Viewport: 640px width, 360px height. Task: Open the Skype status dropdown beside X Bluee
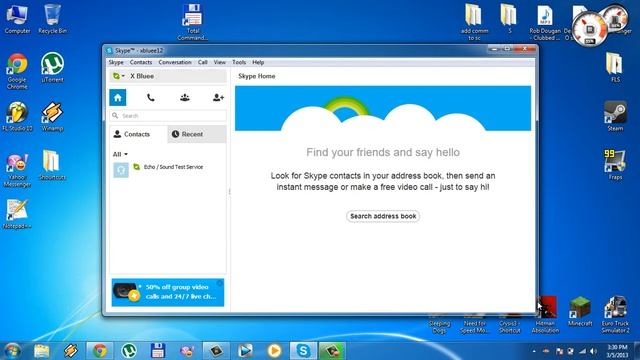pos(119,76)
